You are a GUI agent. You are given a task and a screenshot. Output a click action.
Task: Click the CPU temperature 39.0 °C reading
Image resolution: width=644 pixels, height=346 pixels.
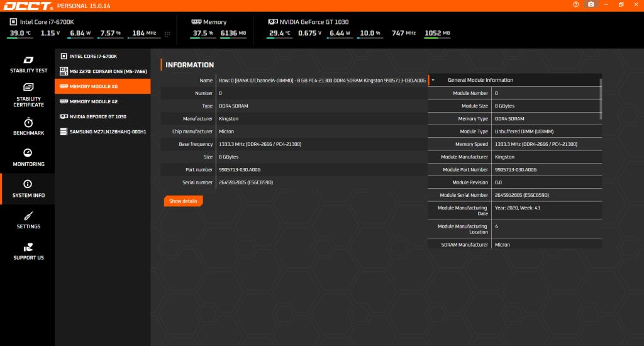pos(20,33)
